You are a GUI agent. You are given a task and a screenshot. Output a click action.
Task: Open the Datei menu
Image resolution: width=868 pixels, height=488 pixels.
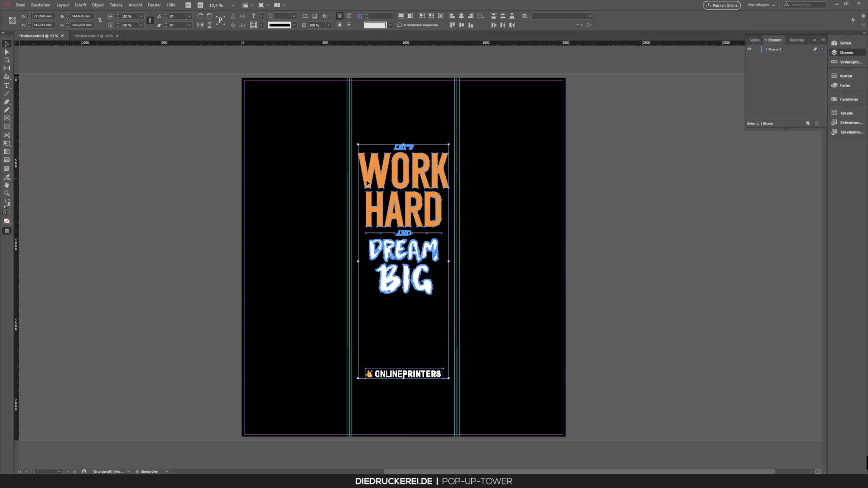pos(20,5)
